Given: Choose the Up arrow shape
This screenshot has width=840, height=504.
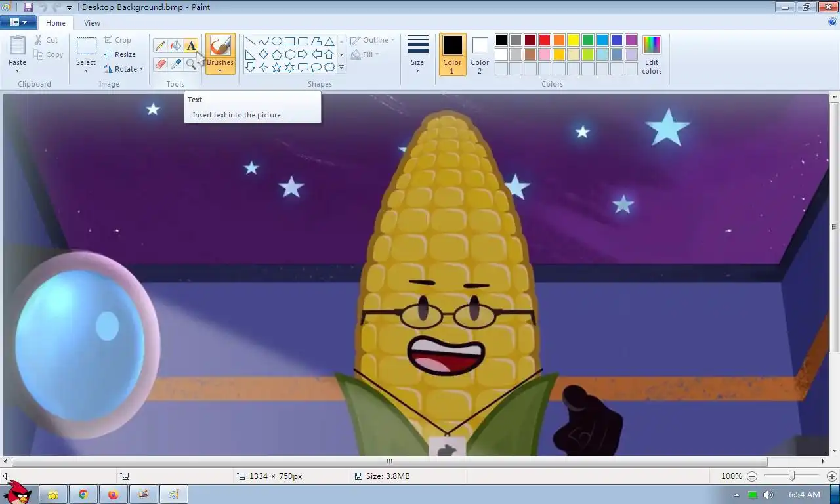Looking at the screenshot, I should coord(329,54).
